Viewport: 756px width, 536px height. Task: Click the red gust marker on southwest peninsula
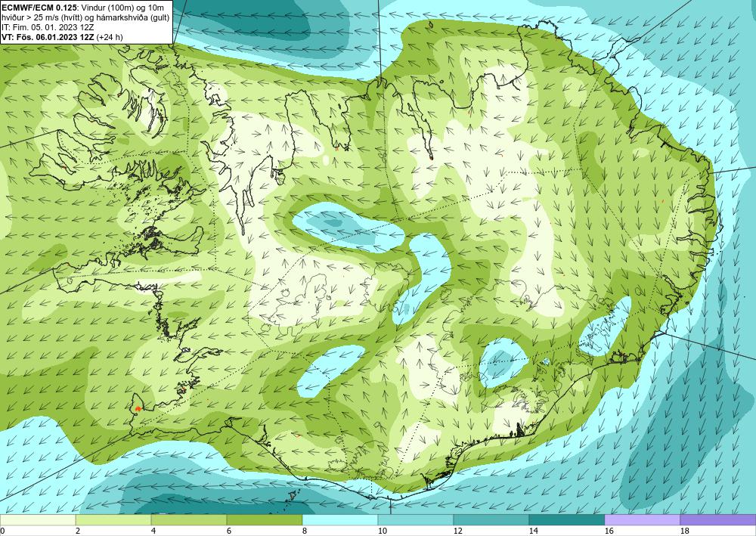tap(138, 408)
